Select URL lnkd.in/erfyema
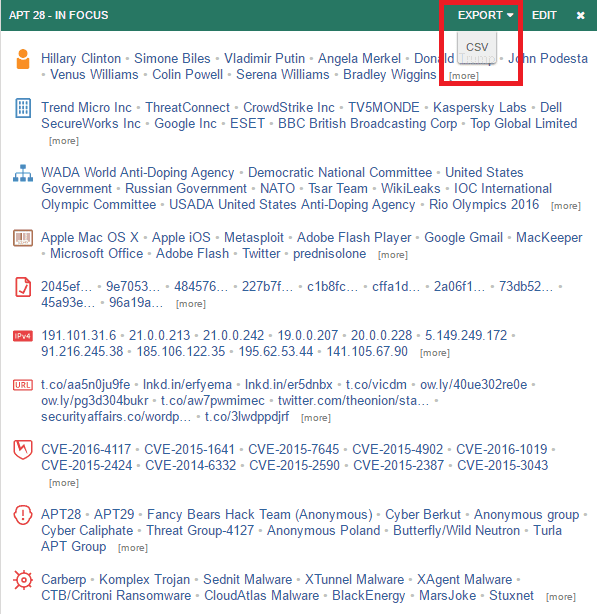Image resolution: width=597 pixels, height=614 pixels. click(x=187, y=385)
